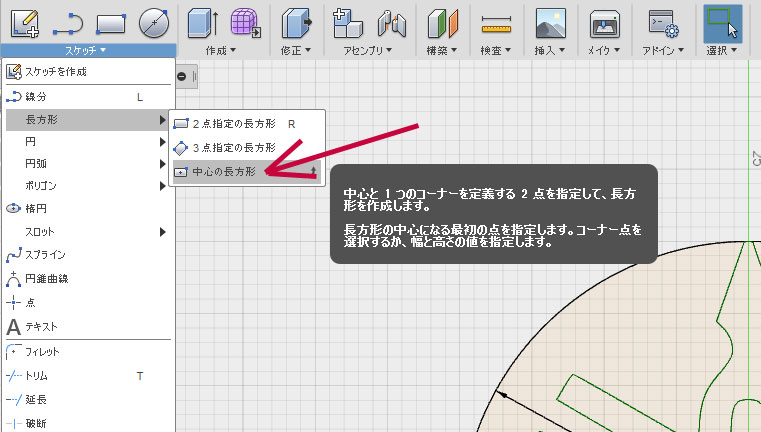Image resolution: width=761 pixels, height=432 pixels.
Task: Choose 中心の長方形 from the submenu
Action: [224, 172]
